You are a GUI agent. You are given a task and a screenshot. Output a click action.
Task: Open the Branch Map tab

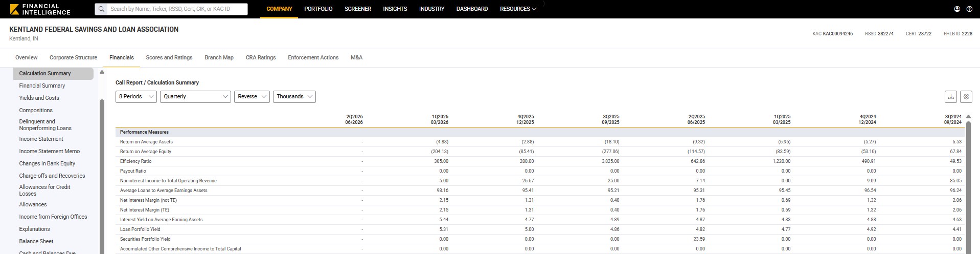[x=219, y=57]
